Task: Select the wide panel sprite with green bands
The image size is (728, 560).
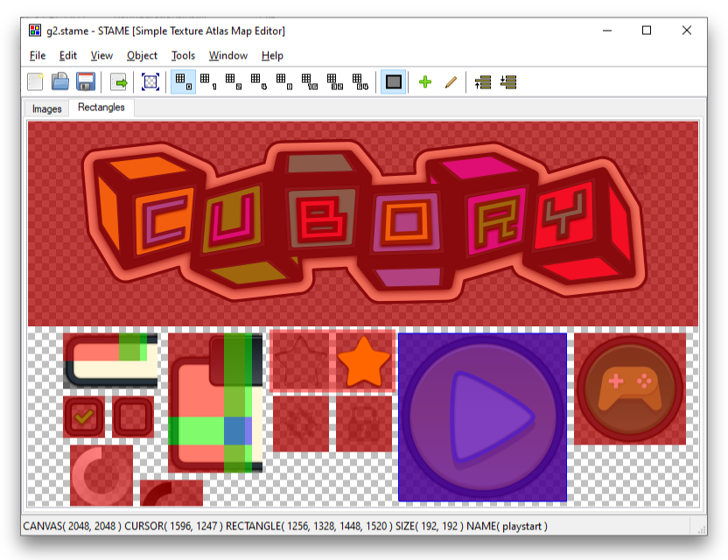Action: 110,360
